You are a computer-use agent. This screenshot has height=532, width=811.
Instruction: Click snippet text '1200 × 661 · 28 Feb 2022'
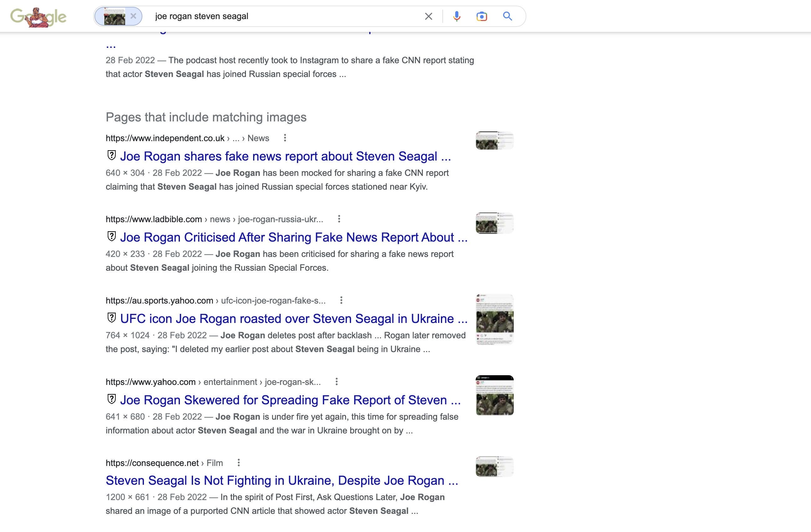(x=156, y=497)
